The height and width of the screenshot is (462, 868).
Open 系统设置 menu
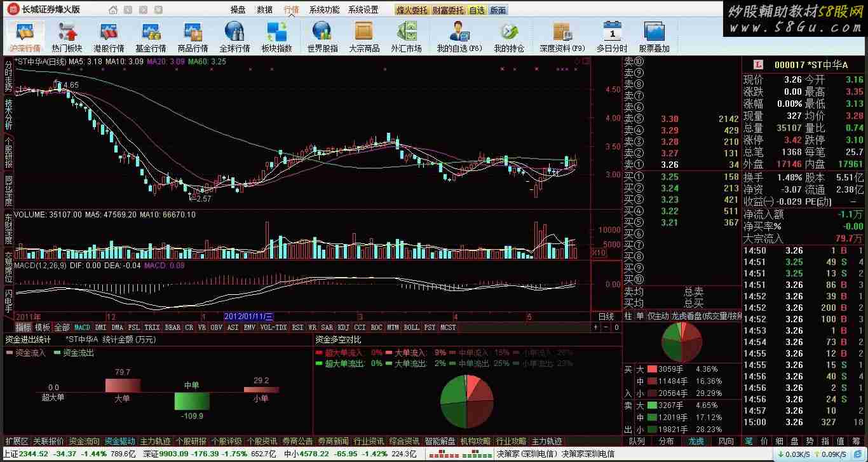point(363,10)
